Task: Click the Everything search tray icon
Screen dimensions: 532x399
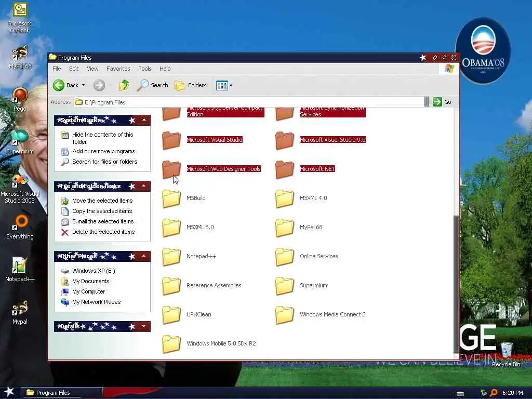Action: coord(494,393)
